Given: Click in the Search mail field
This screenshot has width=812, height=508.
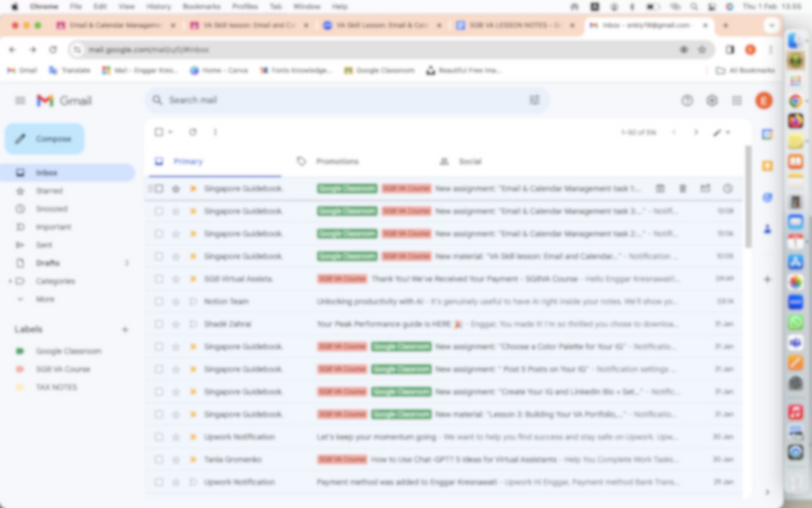Looking at the screenshot, I should pyautogui.click(x=344, y=100).
